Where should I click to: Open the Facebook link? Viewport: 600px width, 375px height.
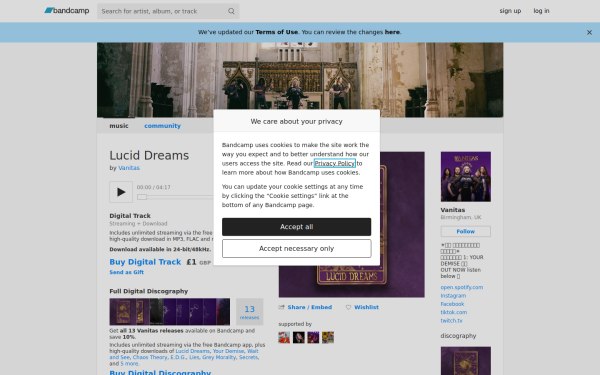pos(452,304)
